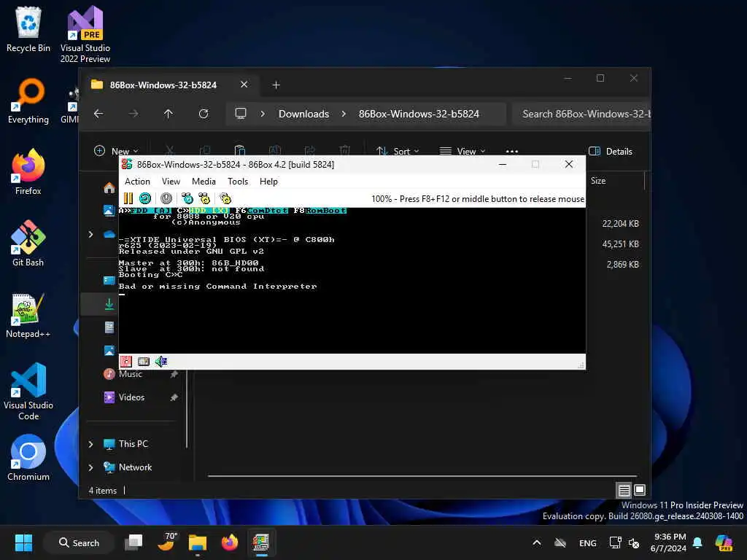This screenshot has height=560, width=747.
Task: Click floppy drive icon in 86Box status bar
Action: (125, 362)
